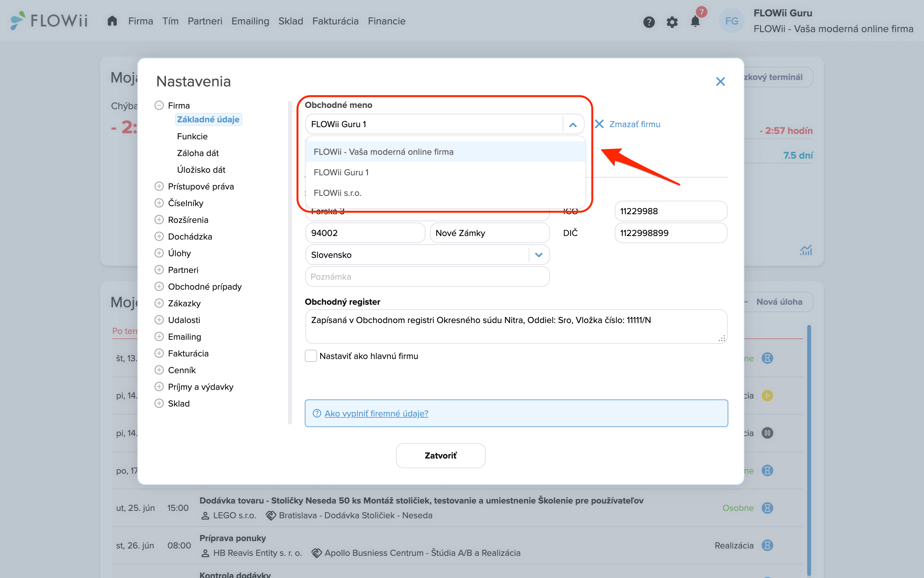Open the settings gear icon
Viewport: 924px width, 578px height.
(672, 22)
